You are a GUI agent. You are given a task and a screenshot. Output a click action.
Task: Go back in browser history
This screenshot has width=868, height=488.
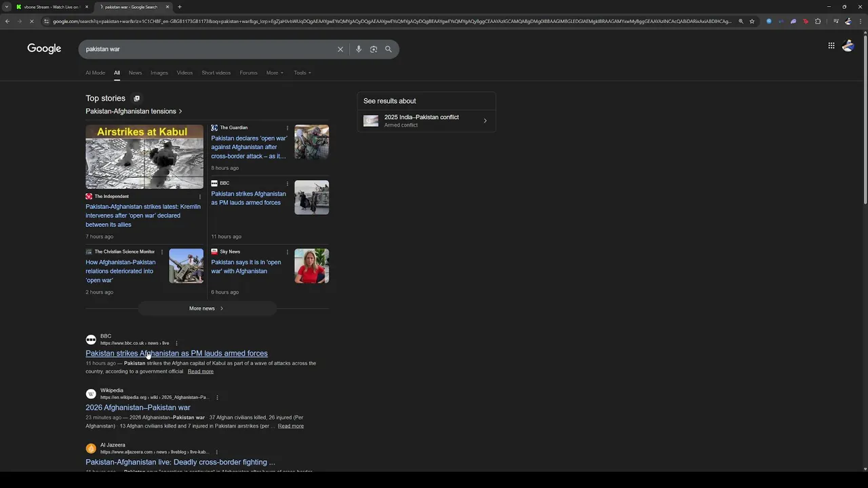[x=7, y=21]
